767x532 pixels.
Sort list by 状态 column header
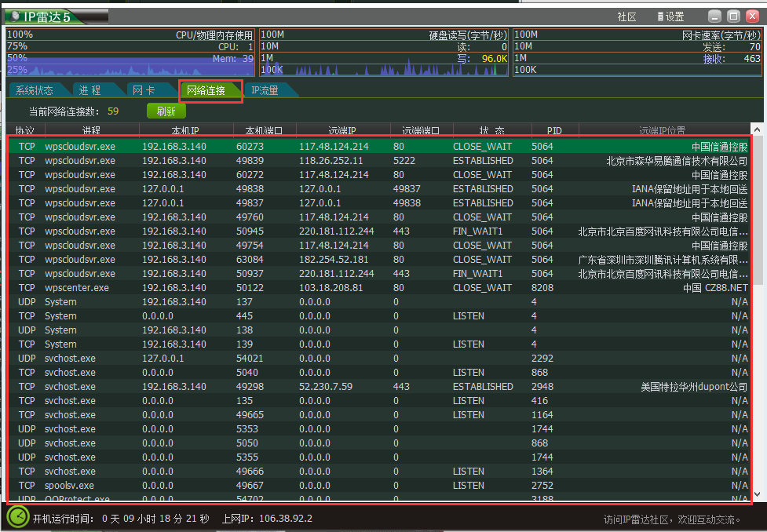(491, 130)
